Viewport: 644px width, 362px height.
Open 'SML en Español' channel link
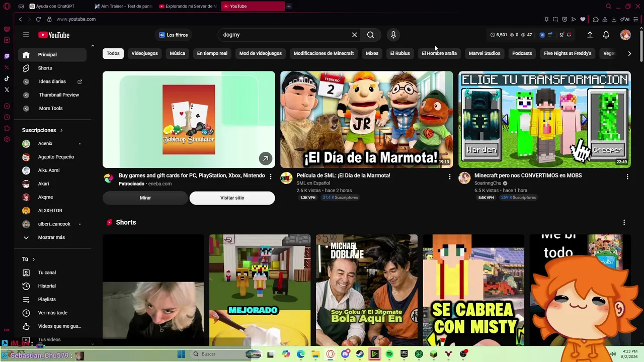point(313,183)
